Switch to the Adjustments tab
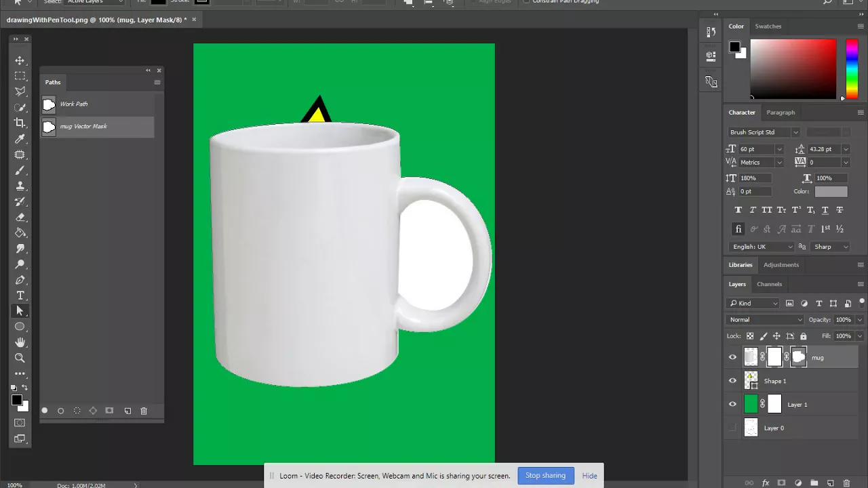 pos(781,265)
